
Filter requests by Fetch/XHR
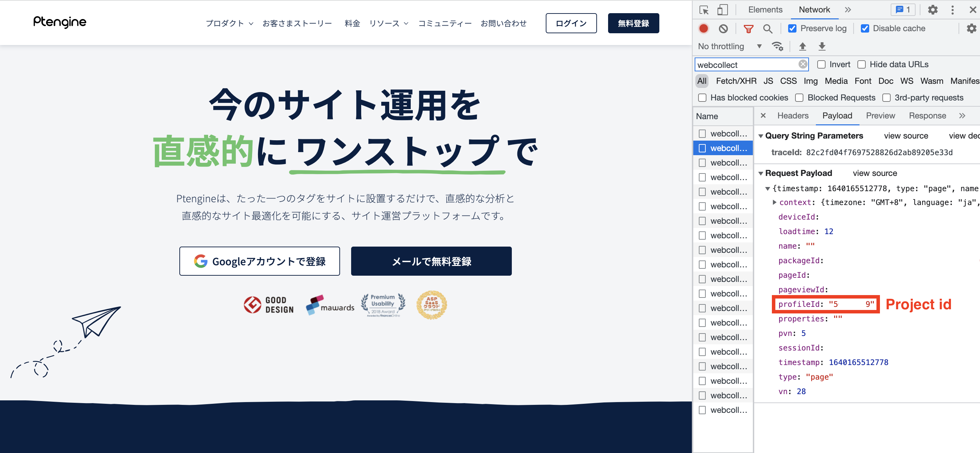[736, 81]
